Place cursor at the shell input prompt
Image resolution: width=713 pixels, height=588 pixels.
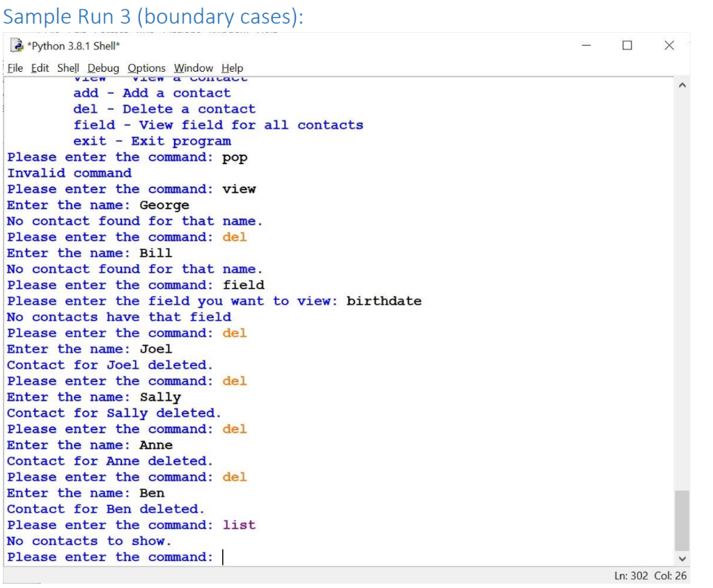point(223,557)
